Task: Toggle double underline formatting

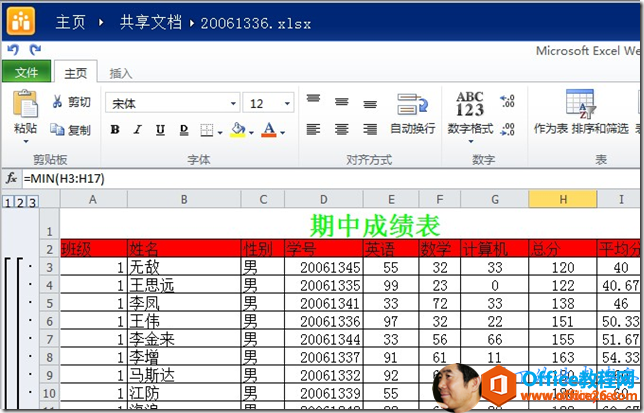Action: coord(184,131)
